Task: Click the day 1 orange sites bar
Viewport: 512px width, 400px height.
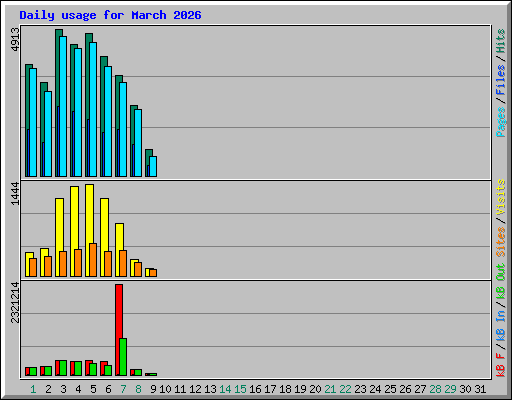Action: [x=33, y=267]
